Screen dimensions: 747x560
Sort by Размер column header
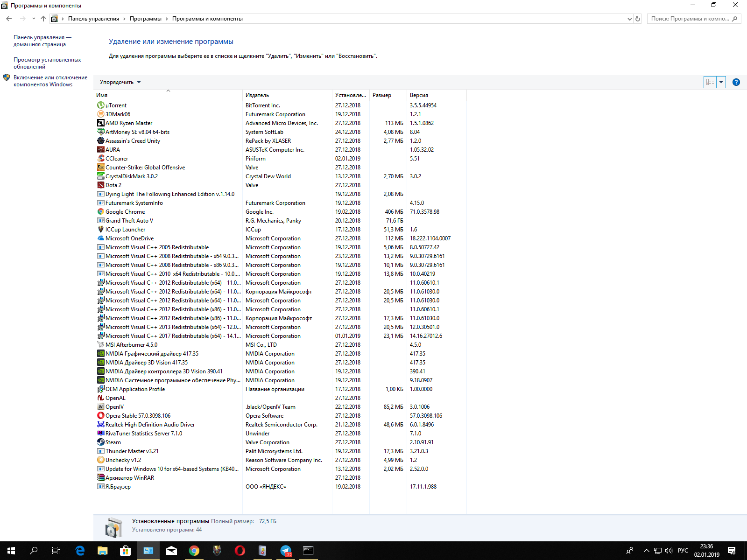(388, 95)
